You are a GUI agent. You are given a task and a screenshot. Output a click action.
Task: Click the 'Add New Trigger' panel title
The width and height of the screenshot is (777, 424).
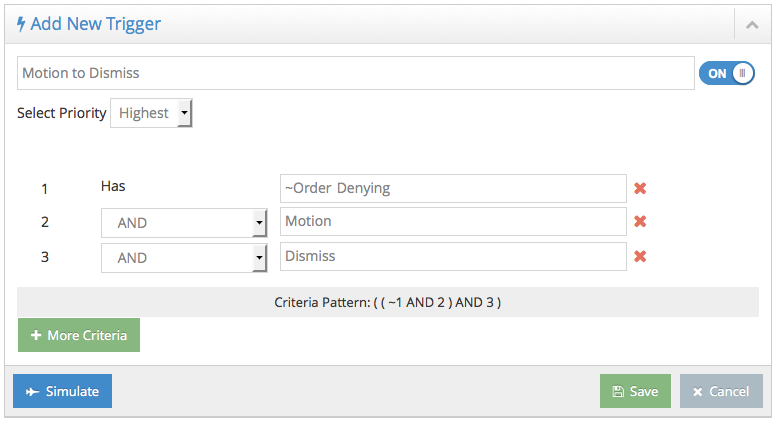[x=96, y=24]
